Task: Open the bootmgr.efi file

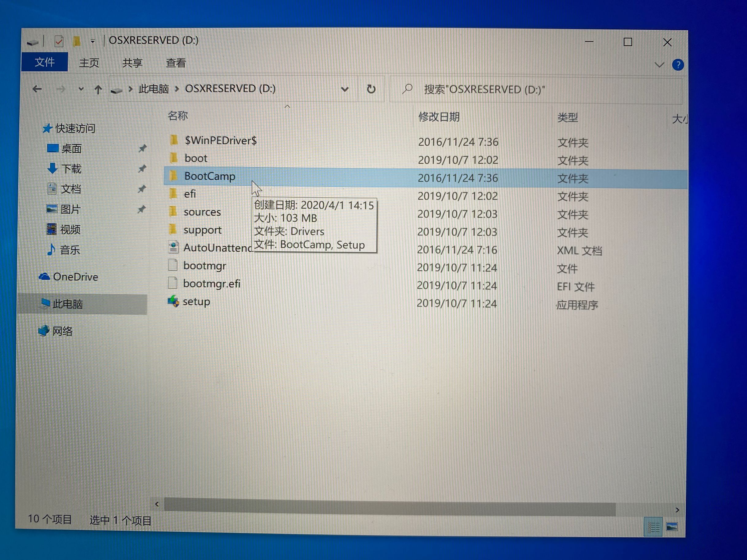Action: pyautogui.click(x=212, y=283)
